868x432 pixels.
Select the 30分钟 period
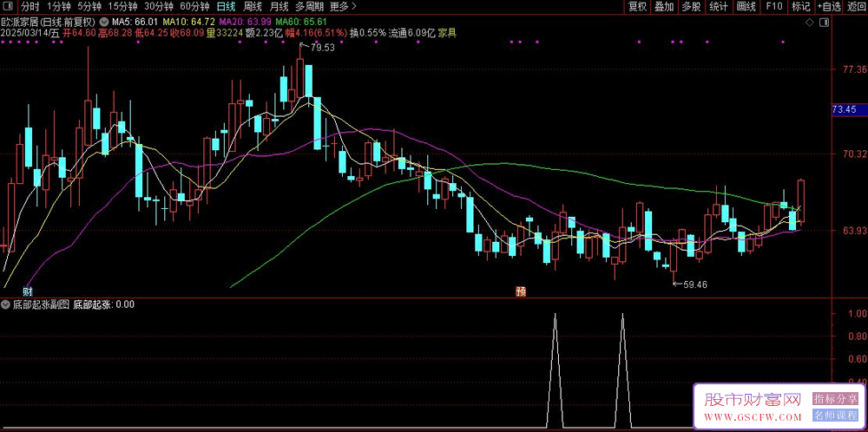(x=158, y=7)
